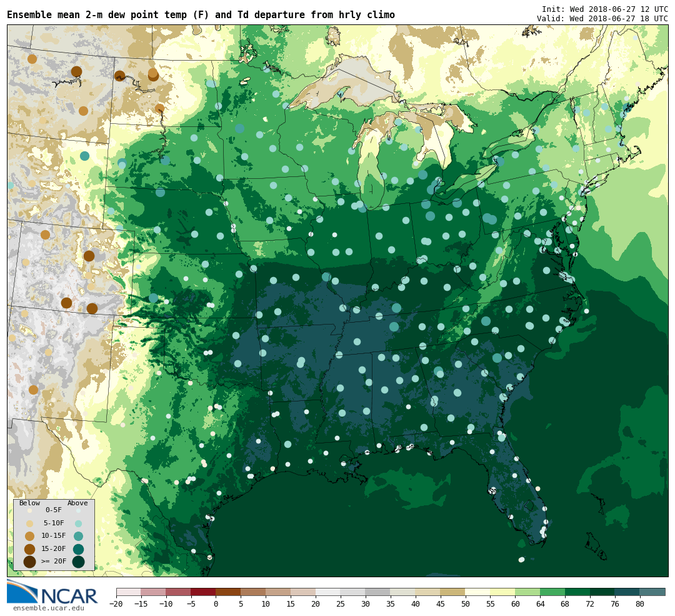The height and width of the screenshot is (616, 675).
Task: Click the '64' color bar tick label
Action: (540, 604)
